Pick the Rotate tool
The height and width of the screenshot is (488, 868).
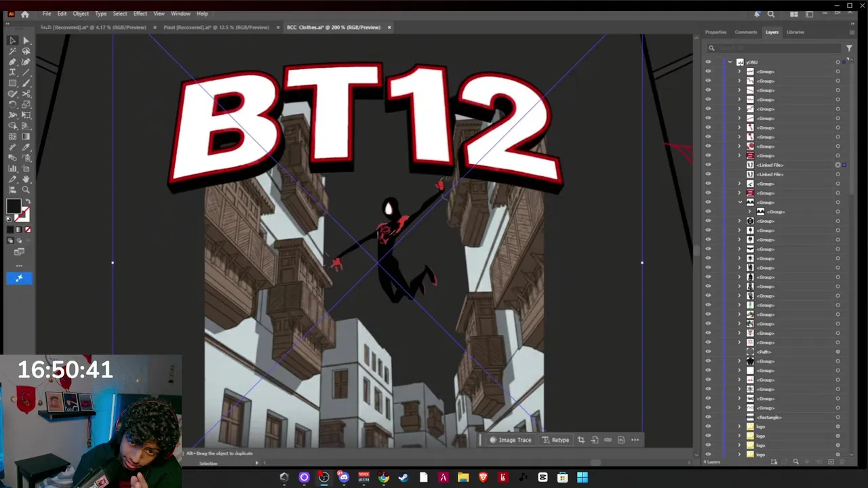coord(12,104)
